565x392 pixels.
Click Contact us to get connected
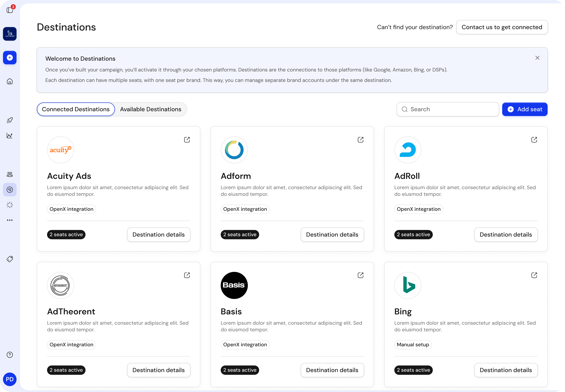[x=502, y=27]
